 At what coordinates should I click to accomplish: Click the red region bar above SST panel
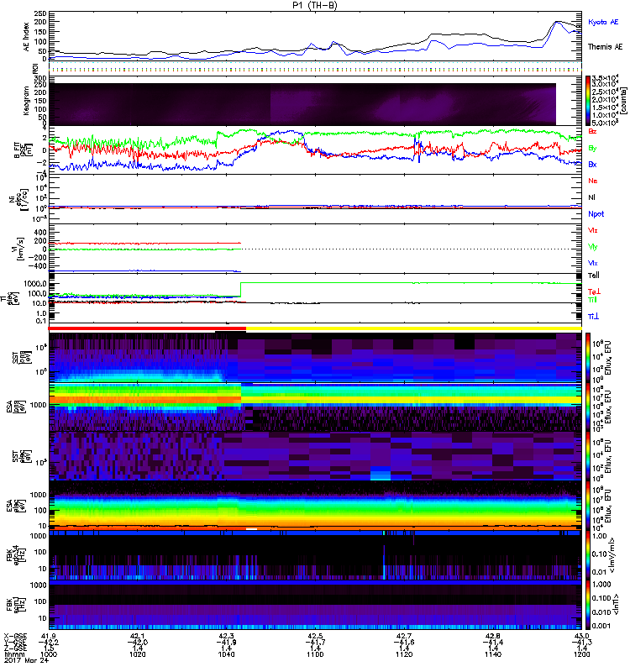tap(147, 328)
